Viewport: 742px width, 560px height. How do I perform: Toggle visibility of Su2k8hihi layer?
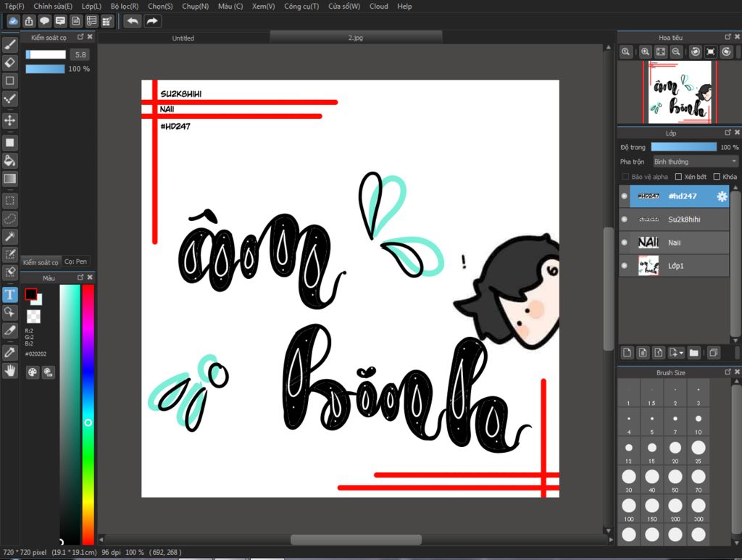624,220
